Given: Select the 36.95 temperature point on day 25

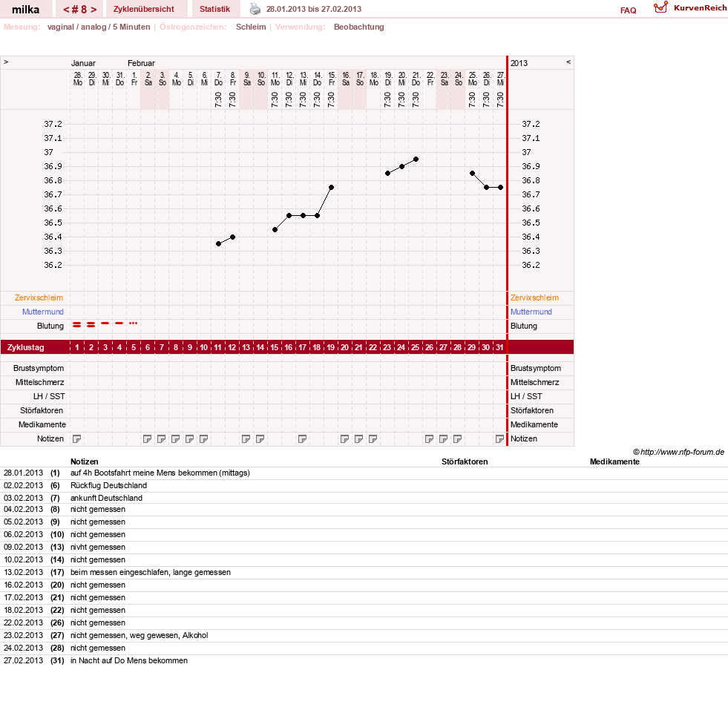Looking at the screenshot, I should pos(416,160).
